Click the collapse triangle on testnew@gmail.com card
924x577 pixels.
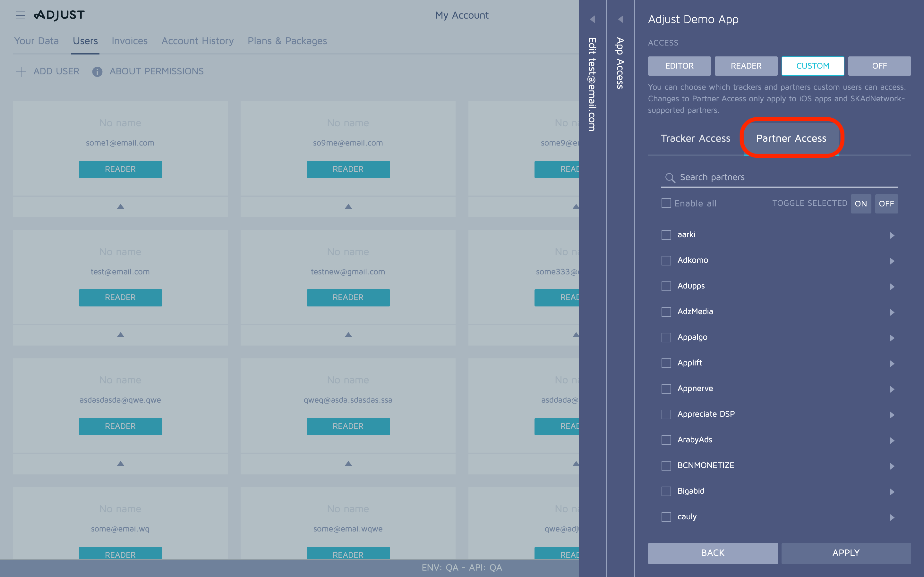tap(348, 335)
